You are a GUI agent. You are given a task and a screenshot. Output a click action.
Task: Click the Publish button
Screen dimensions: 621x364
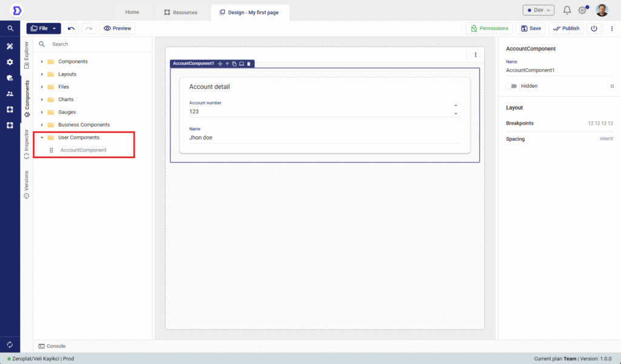(566, 28)
